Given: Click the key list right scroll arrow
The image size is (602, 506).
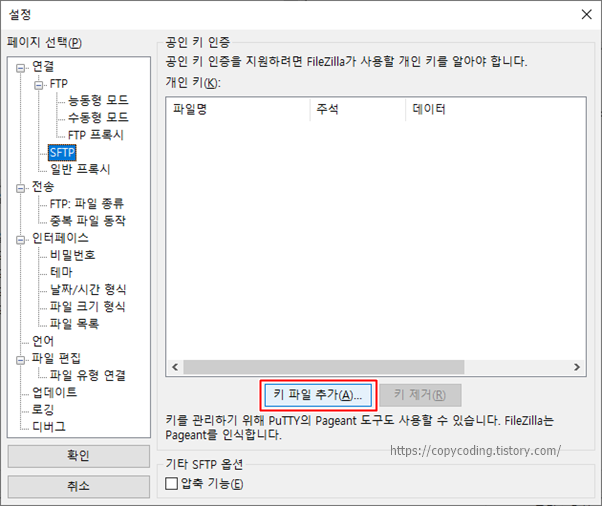Looking at the screenshot, I should click(x=577, y=367).
